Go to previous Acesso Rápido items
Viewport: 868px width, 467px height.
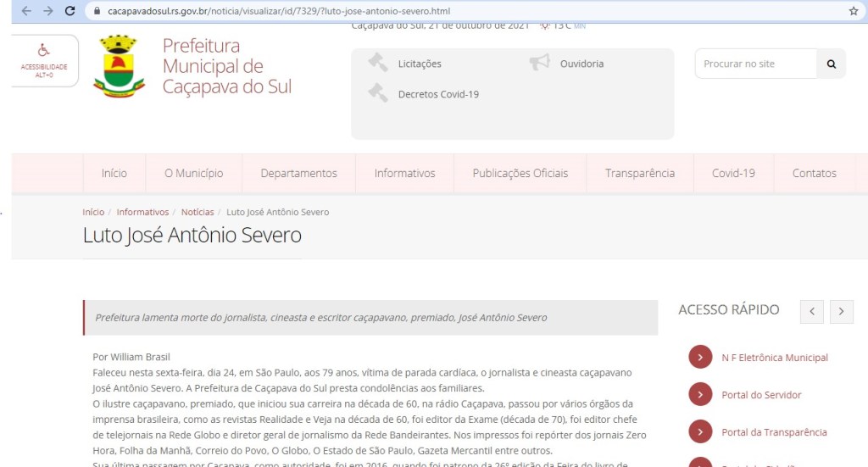coord(812,312)
